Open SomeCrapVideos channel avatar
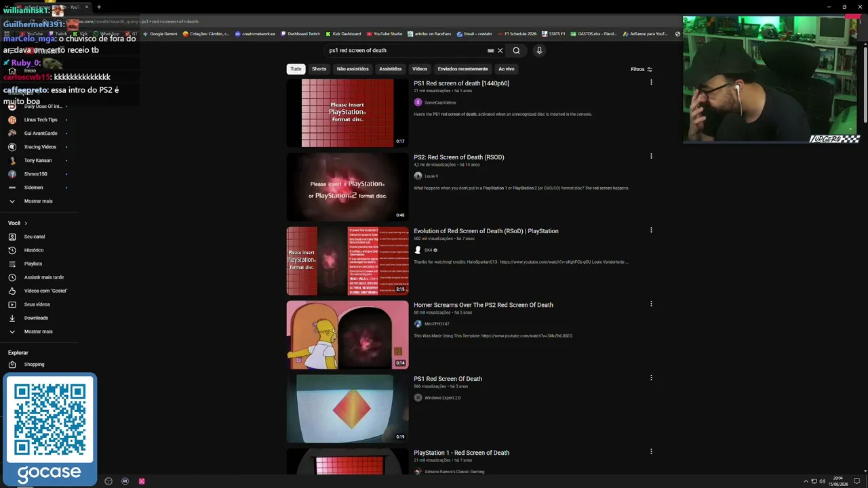Screen dimensions: 868x488 coord(418,102)
